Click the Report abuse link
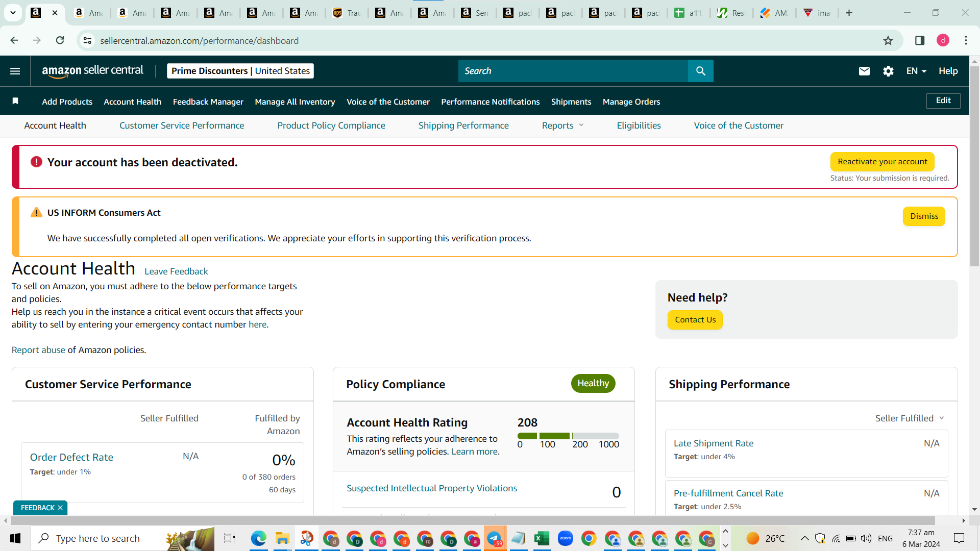This screenshot has width=980, height=551. [38, 350]
